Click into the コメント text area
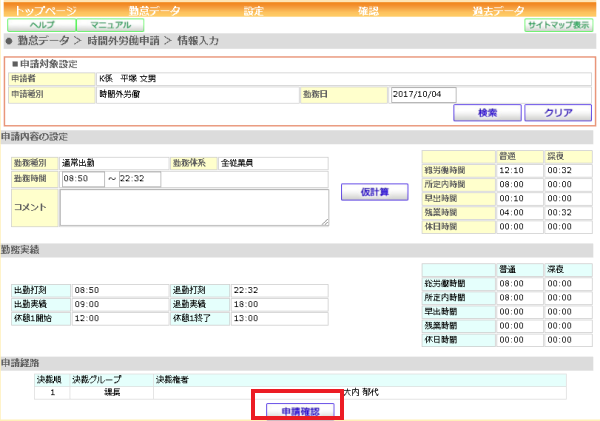The width and height of the screenshot is (600, 421). (x=194, y=207)
